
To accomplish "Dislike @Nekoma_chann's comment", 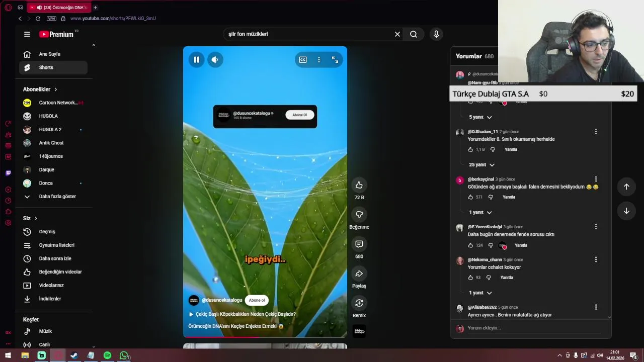I will pos(489,278).
